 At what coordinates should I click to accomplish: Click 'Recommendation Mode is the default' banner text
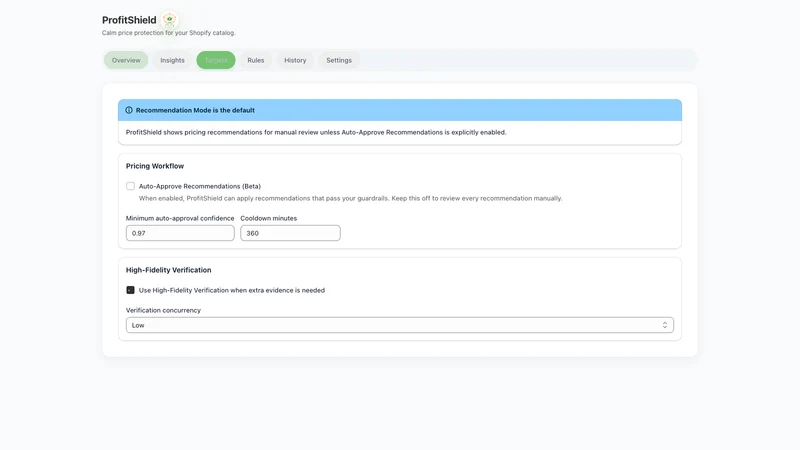click(195, 110)
